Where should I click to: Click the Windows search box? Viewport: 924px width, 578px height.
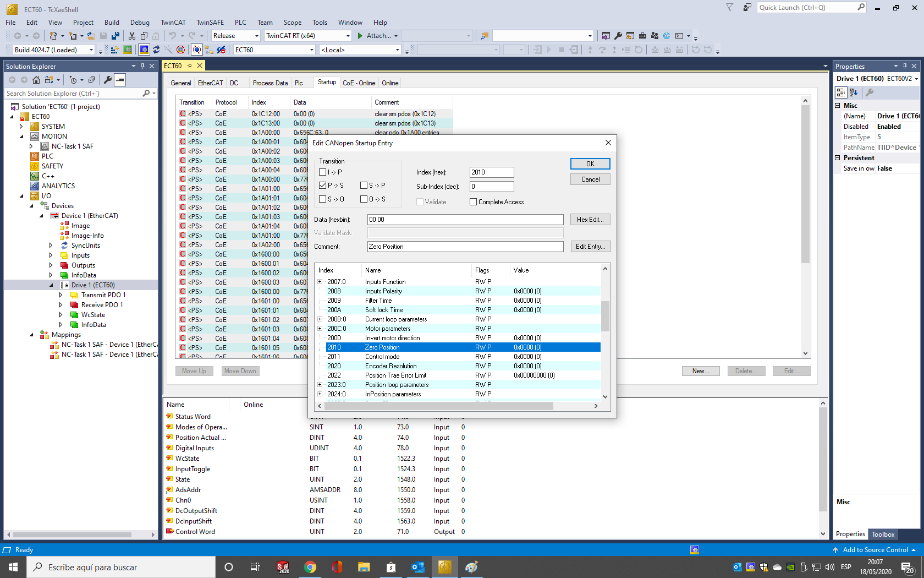click(x=121, y=567)
